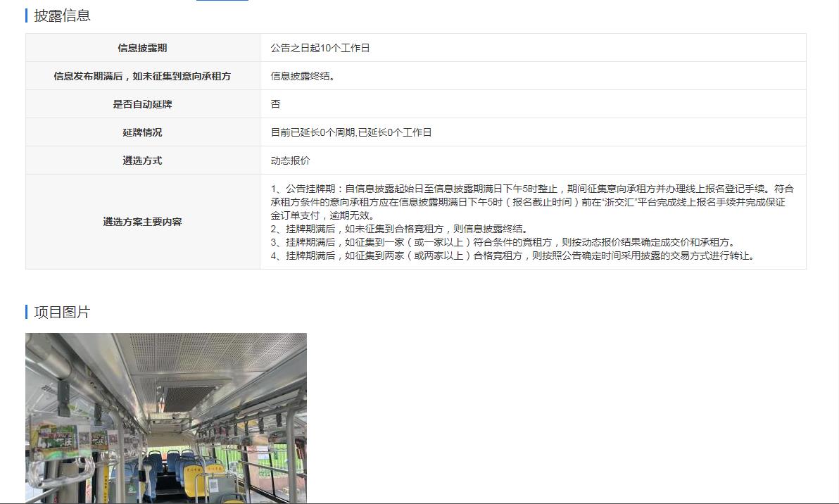Click the 目前已延长0个周期 value text
This screenshot has height=504, width=839.
[351, 132]
